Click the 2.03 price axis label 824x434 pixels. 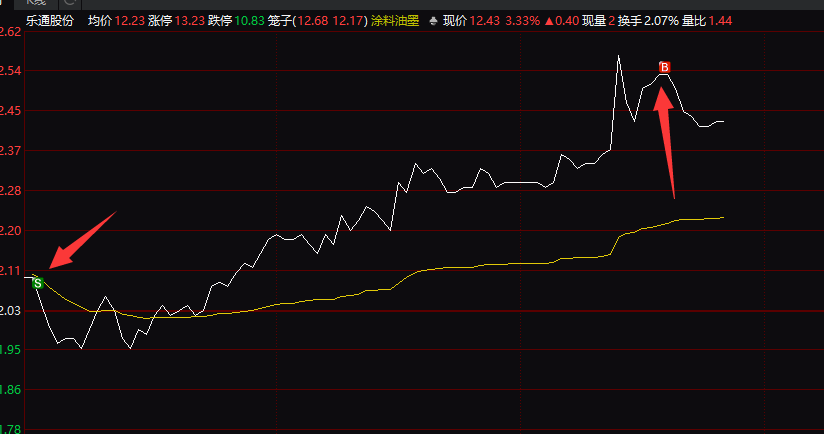tap(11, 311)
